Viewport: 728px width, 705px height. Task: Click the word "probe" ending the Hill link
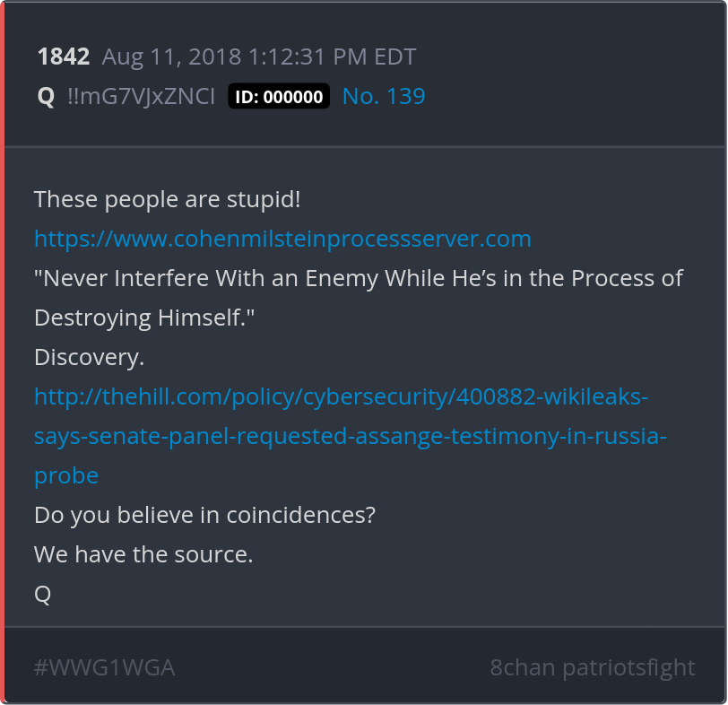coord(66,475)
